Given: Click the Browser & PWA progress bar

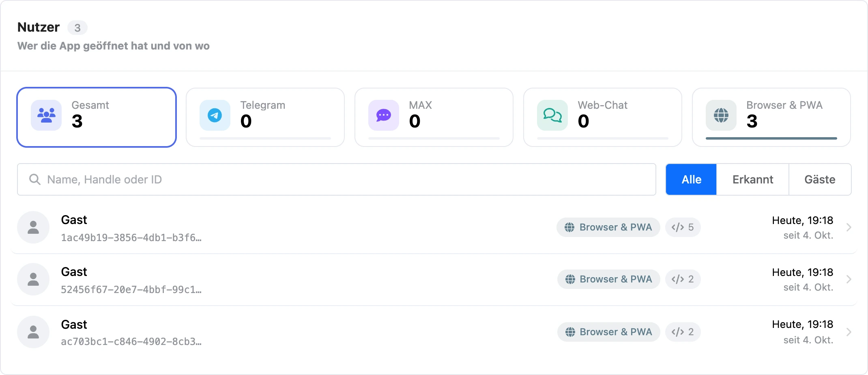Looking at the screenshot, I should click(771, 138).
